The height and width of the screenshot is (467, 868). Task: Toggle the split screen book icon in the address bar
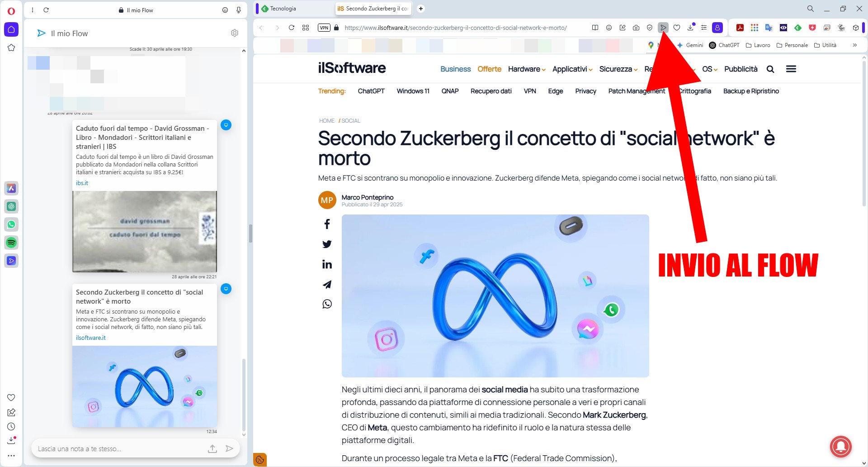pos(595,28)
